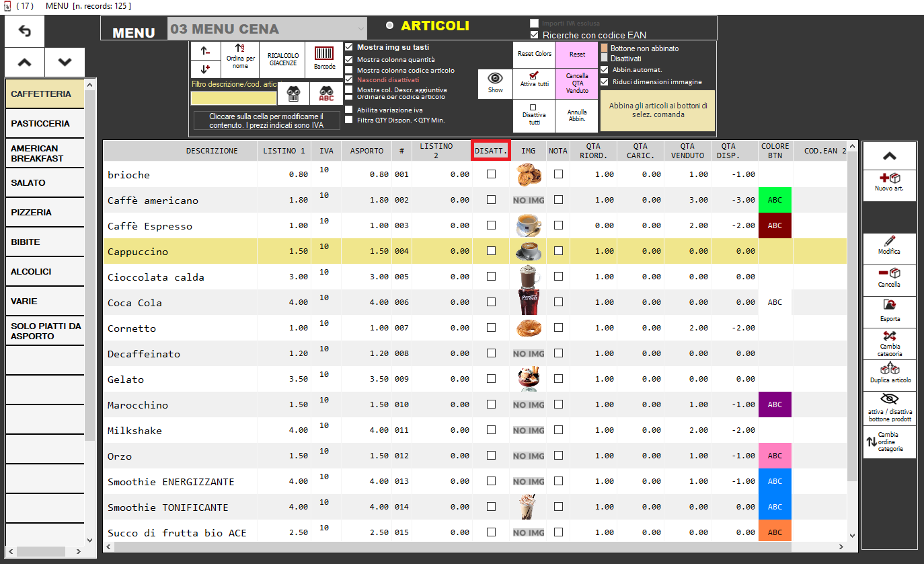Image resolution: width=924 pixels, height=564 pixels.
Task: Click the green color swatch for Caffè americano
Action: (x=775, y=200)
